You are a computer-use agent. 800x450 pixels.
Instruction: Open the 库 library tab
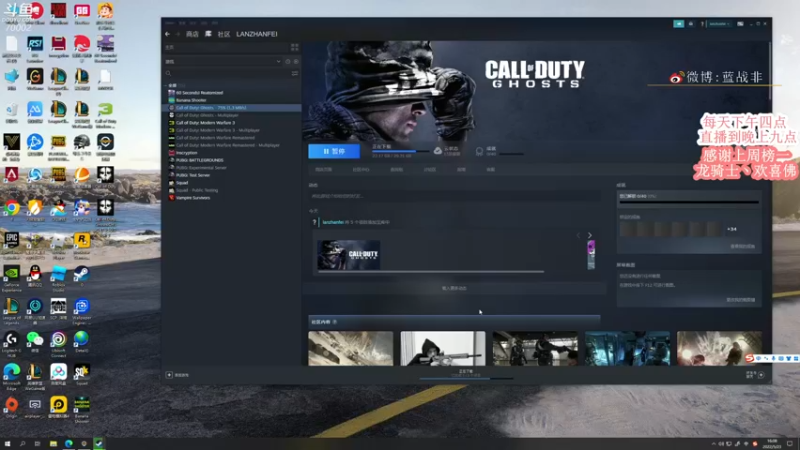(x=208, y=34)
